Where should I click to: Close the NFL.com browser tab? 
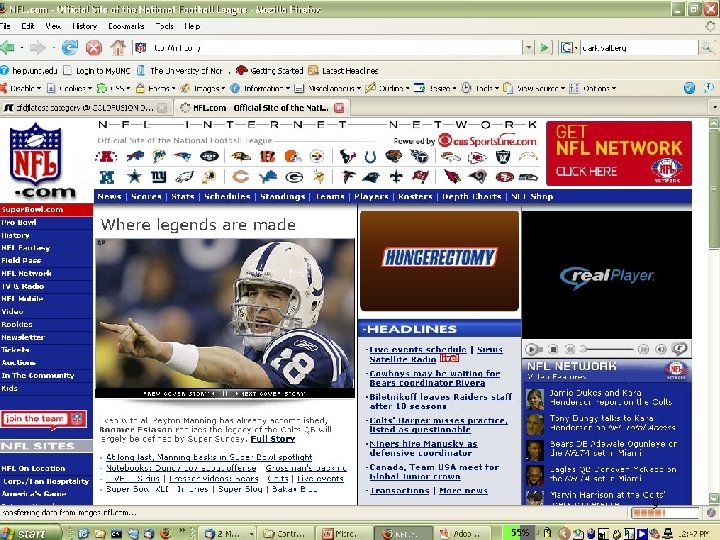coord(339,108)
